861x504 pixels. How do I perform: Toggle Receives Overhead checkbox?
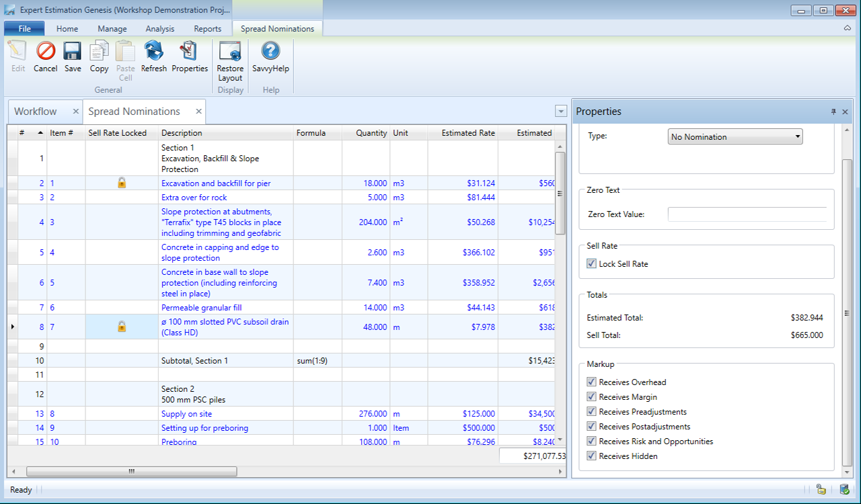coord(592,382)
